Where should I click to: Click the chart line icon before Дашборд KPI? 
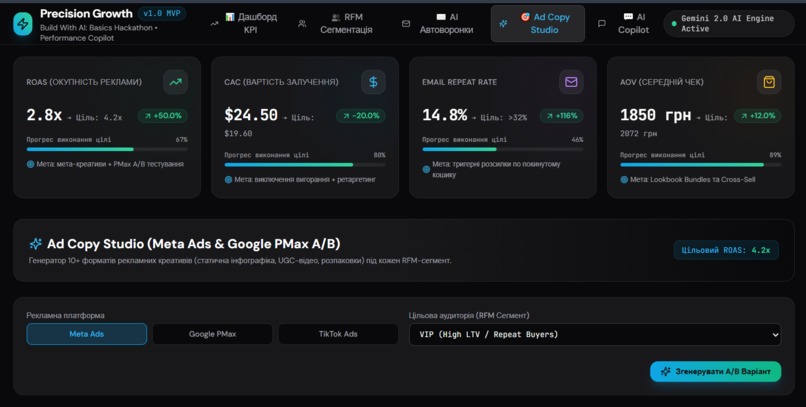point(214,24)
